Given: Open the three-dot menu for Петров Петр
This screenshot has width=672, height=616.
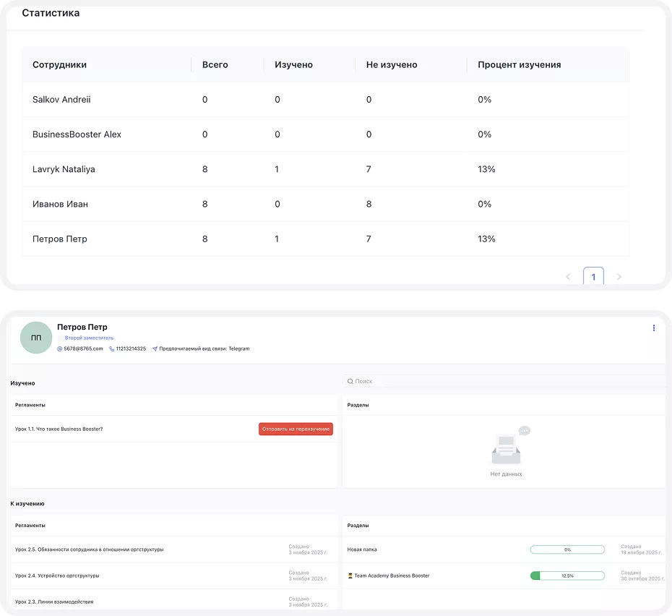Looking at the screenshot, I should click(653, 328).
